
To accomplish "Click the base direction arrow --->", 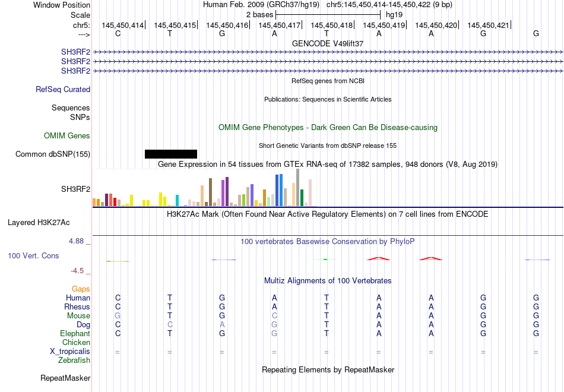I will point(84,34).
